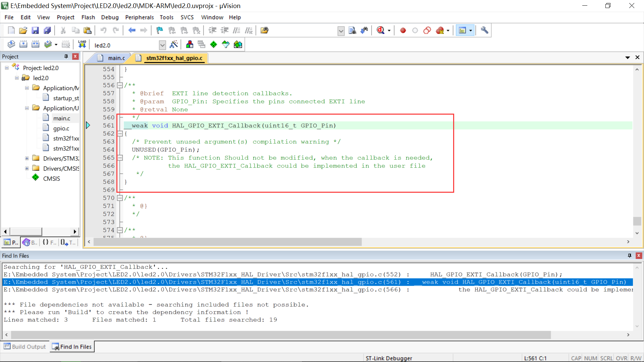Open gpio.c in project tree
This screenshot has height=362, width=644.
[x=61, y=128]
